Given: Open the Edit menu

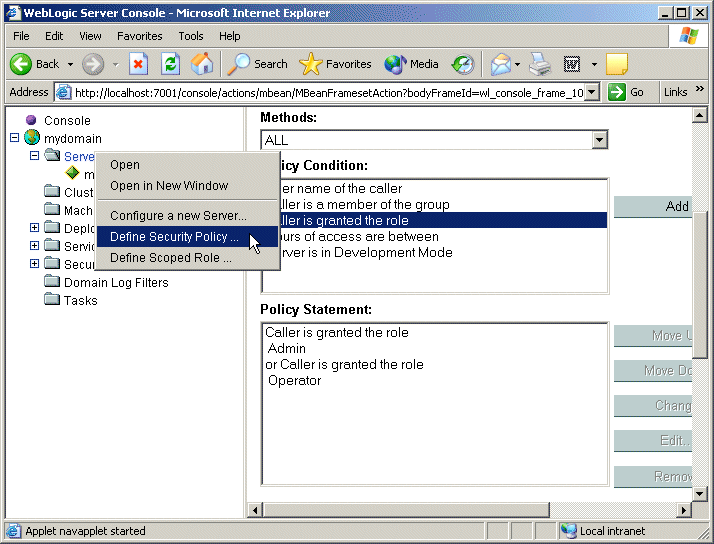Looking at the screenshot, I should point(54,36).
